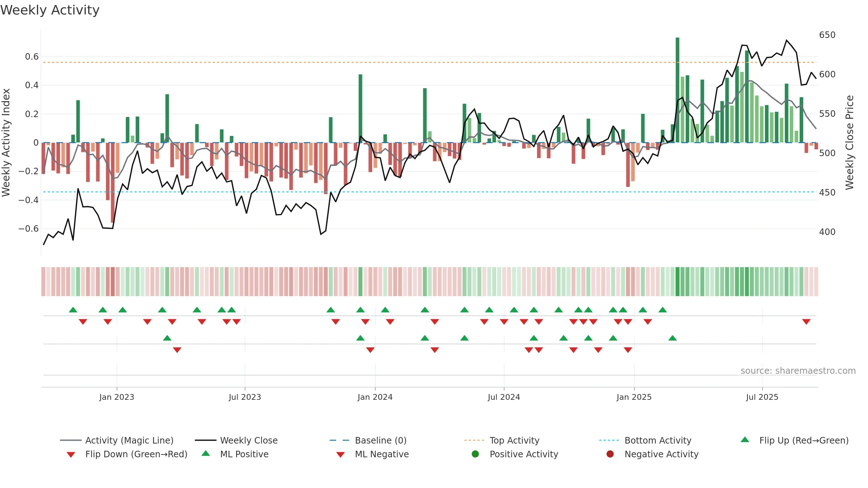
Task: Click the Jan 2023 x-axis label
Action: coord(117,397)
